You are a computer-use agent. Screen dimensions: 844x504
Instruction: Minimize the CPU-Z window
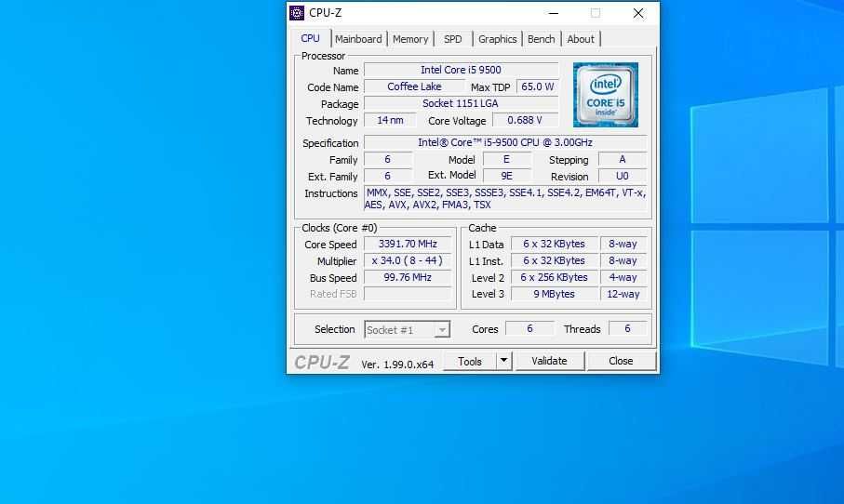pos(554,13)
